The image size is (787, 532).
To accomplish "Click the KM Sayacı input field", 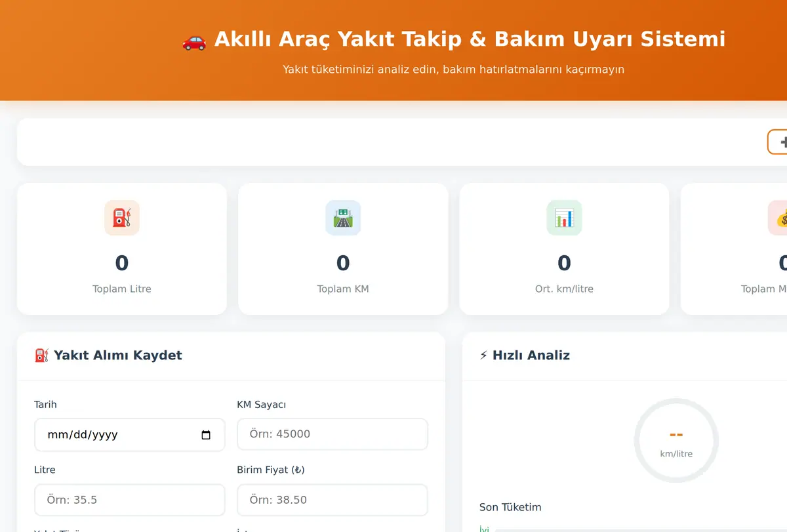I will coord(332,434).
